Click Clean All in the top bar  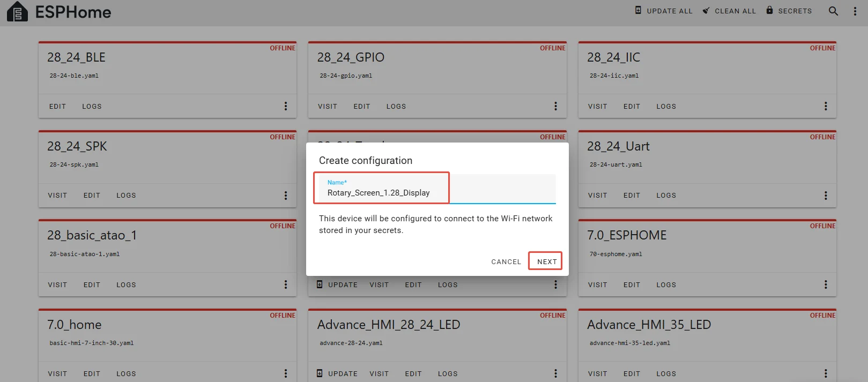tap(729, 11)
